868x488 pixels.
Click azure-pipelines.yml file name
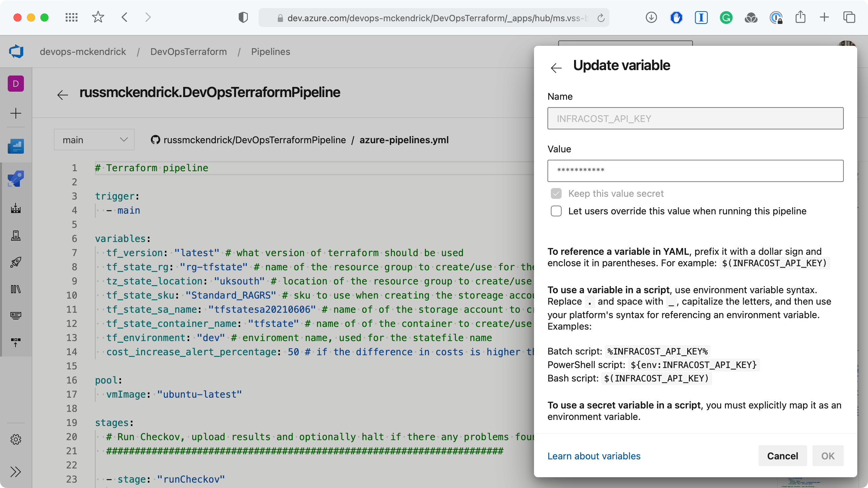click(404, 140)
